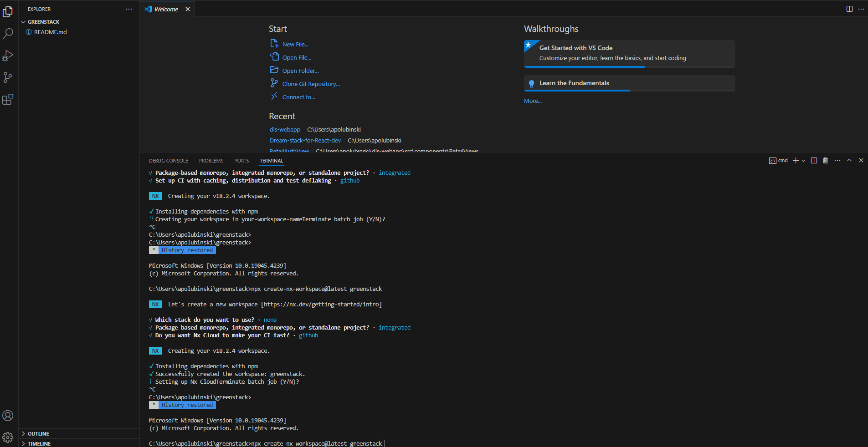Open the Manage gear icon
The image size is (868, 447).
[x=8, y=437]
